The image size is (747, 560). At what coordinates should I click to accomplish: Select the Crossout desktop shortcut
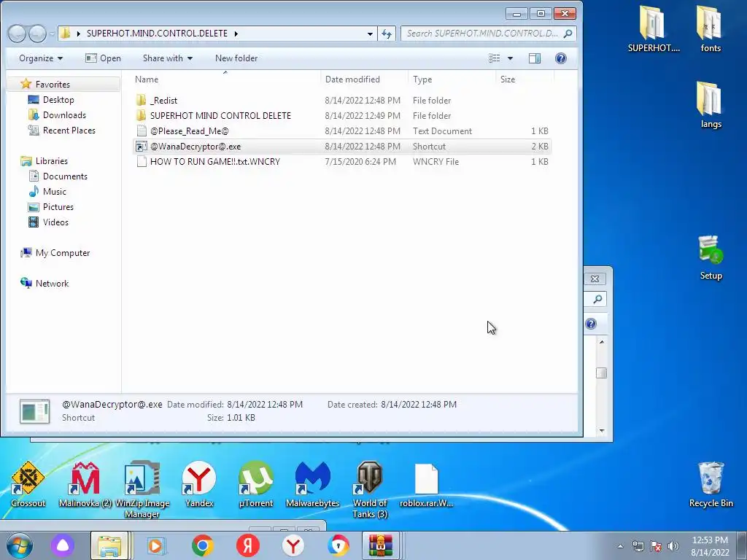click(28, 485)
